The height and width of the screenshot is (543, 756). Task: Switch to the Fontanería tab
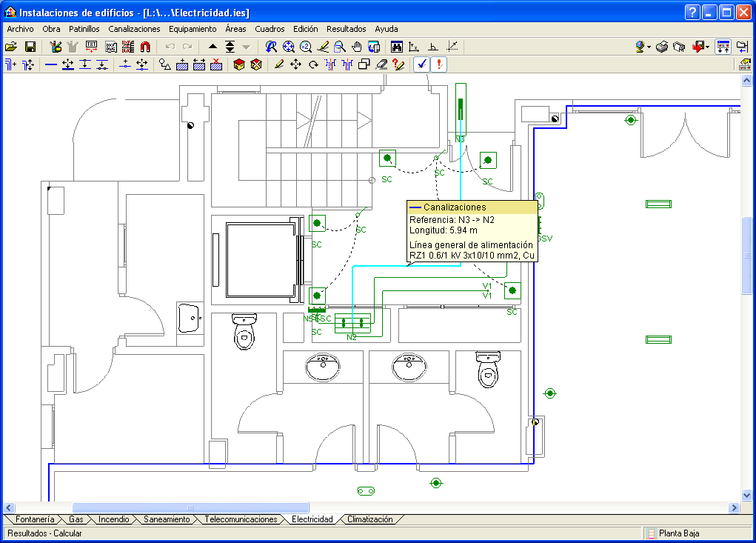tap(35, 519)
